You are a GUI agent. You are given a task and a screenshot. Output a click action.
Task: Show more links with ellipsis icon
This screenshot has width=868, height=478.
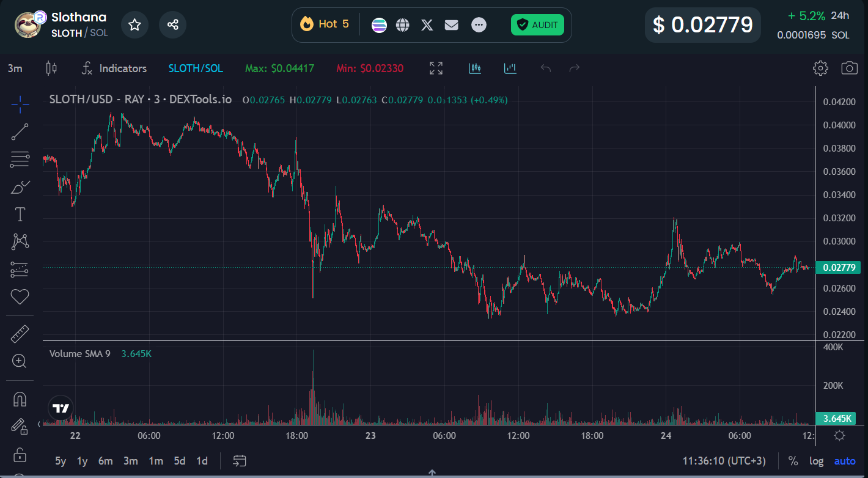click(479, 25)
